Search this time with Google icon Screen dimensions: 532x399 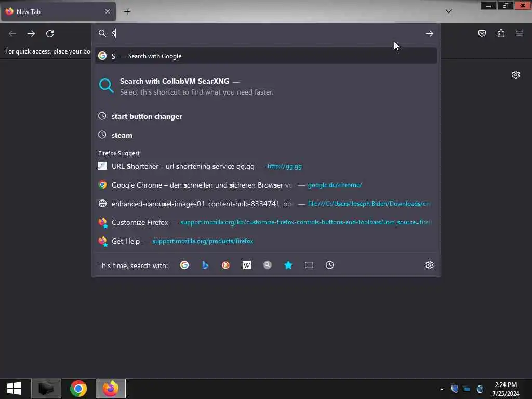[x=184, y=265]
